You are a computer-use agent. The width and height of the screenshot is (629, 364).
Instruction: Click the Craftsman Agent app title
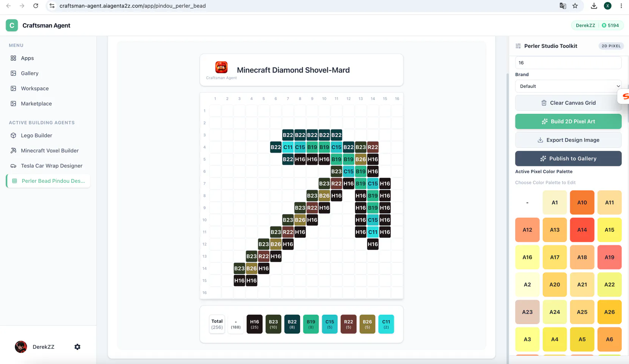(x=46, y=25)
